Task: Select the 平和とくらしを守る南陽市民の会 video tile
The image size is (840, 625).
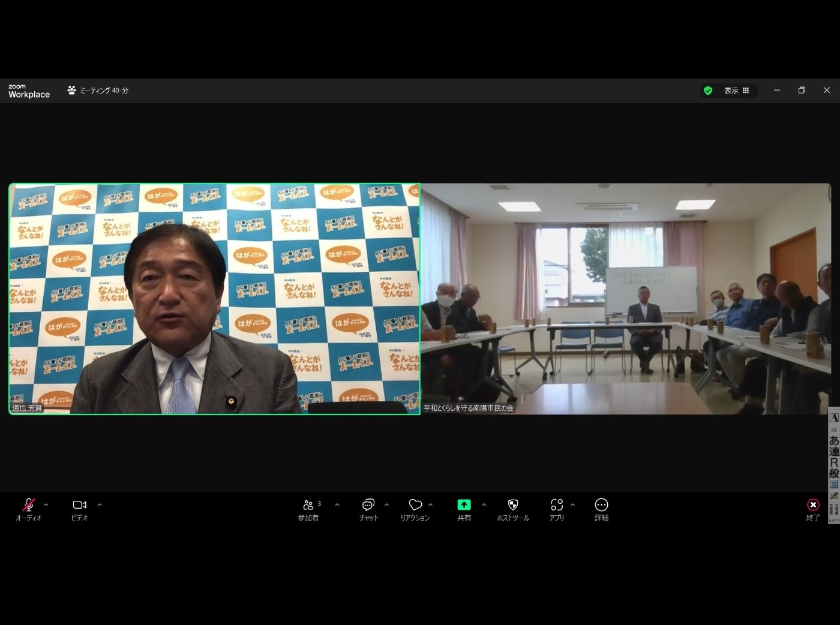Action: coord(626,299)
